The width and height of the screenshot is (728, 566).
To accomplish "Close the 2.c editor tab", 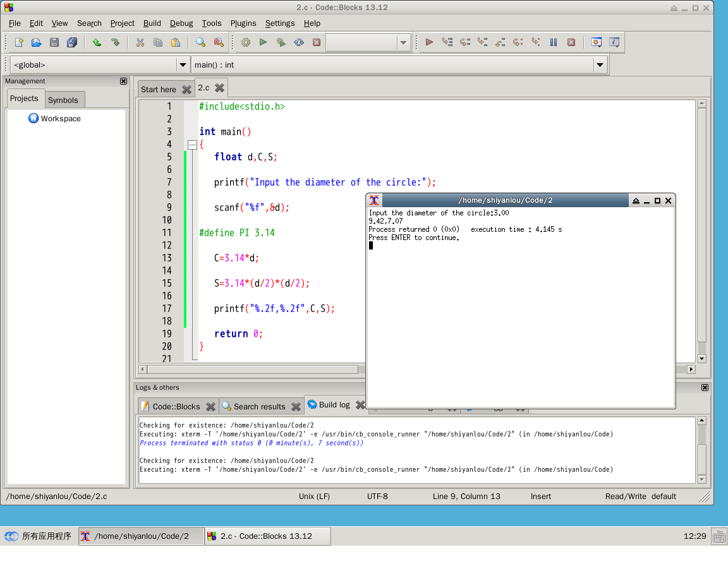I will 220,88.
